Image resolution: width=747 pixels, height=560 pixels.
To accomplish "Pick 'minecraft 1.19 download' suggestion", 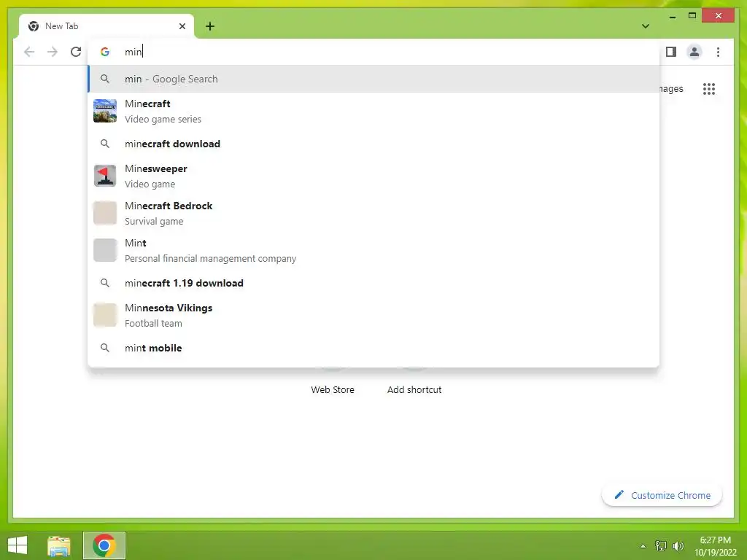I will [x=374, y=283].
